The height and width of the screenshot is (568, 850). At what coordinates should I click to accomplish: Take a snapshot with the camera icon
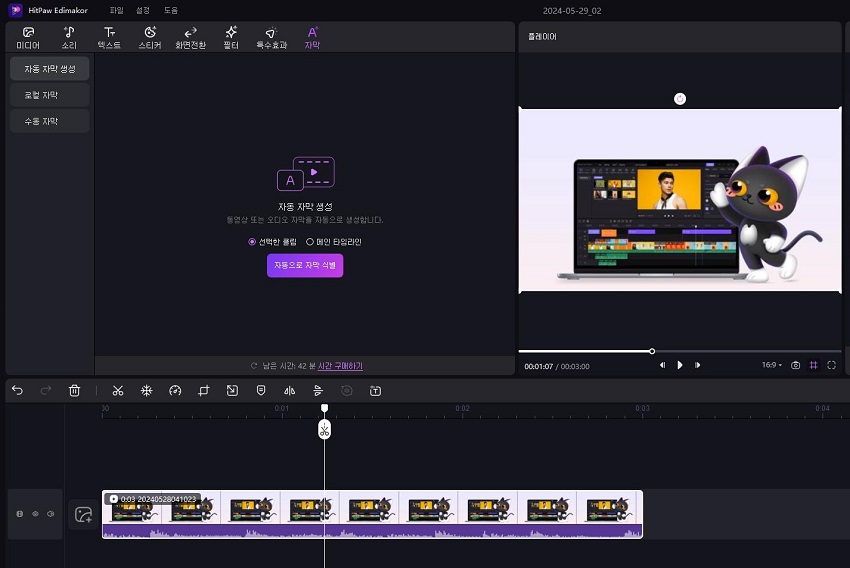795,366
